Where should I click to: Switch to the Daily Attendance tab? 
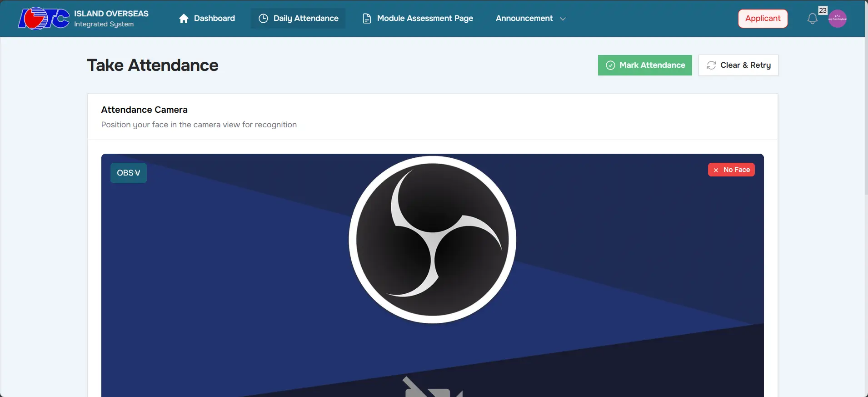[305, 19]
